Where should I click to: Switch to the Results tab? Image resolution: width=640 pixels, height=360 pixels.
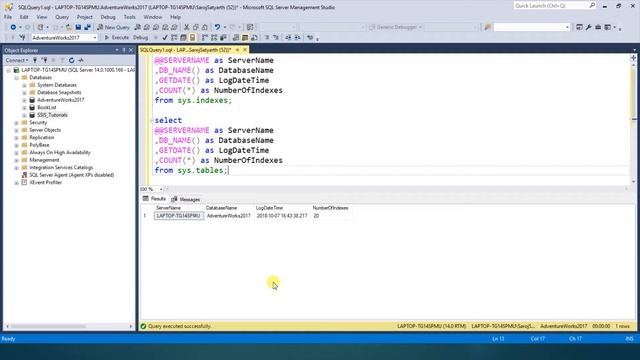154,199
